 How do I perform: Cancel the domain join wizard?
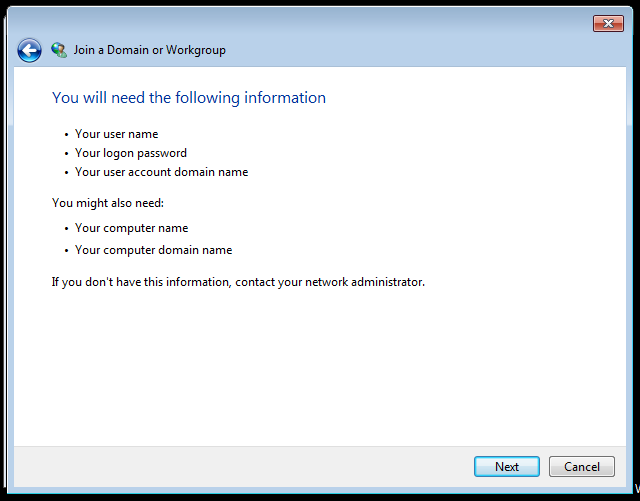pyautogui.click(x=582, y=467)
